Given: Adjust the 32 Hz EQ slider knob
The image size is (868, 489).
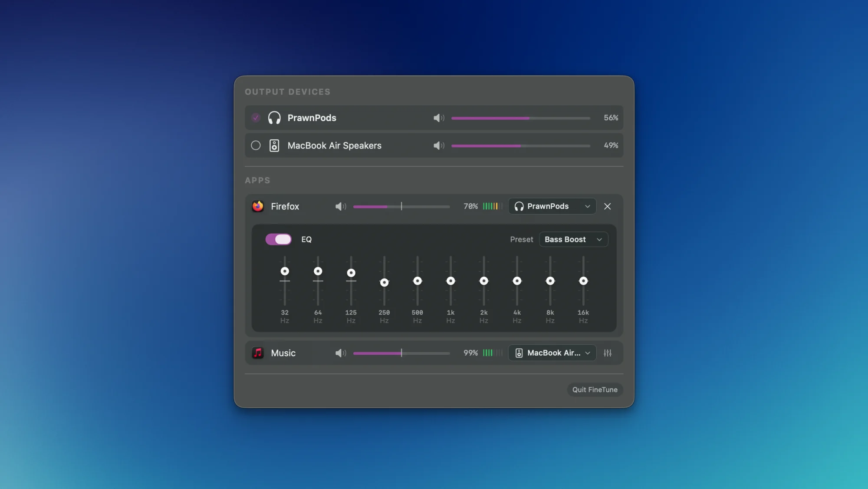Looking at the screenshot, I should tap(285, 271).
